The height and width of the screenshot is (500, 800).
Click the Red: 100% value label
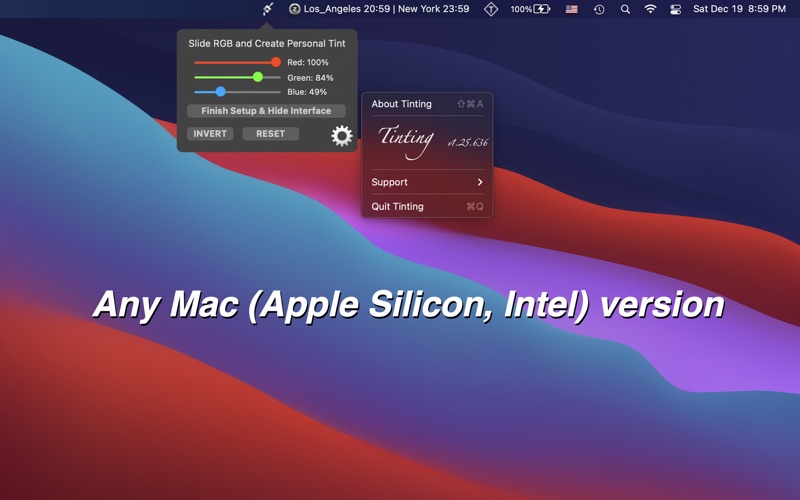(308, 62)
